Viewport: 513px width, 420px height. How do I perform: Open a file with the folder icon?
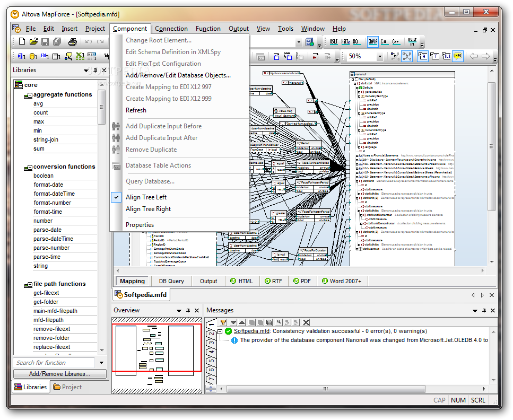tap(33, 41)
